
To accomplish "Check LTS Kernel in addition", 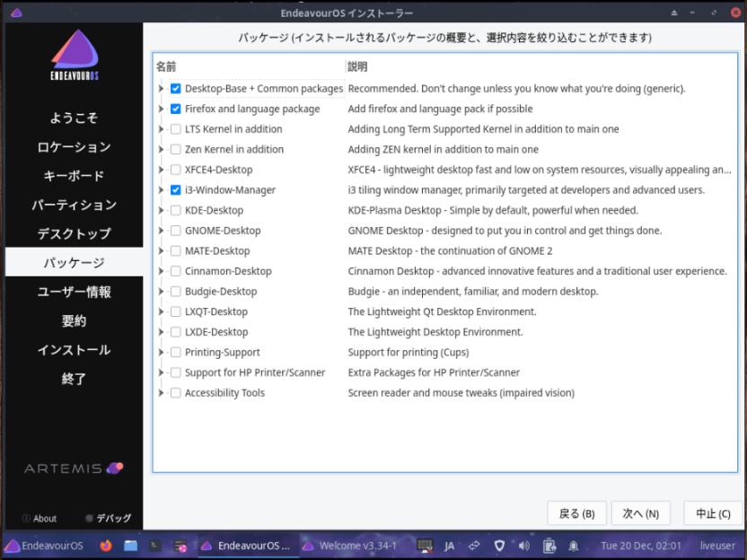I will click(176, 129).
